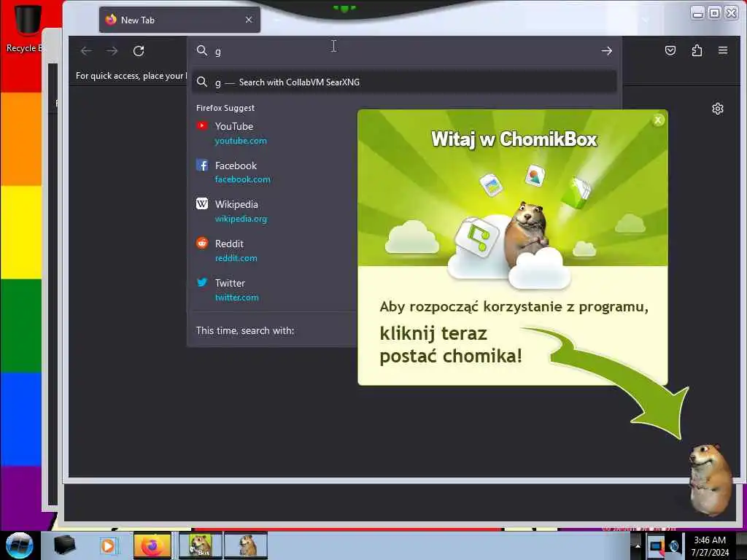Click the reddit.com URL text
Viewport: 747px width, 560px height.
pos(236,258)
